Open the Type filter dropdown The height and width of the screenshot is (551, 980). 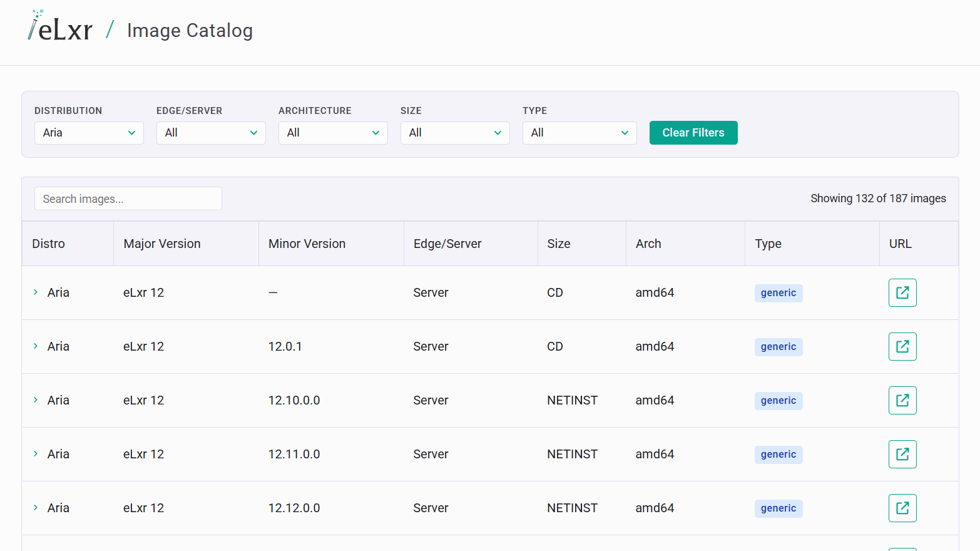click(x=579, y=133)
